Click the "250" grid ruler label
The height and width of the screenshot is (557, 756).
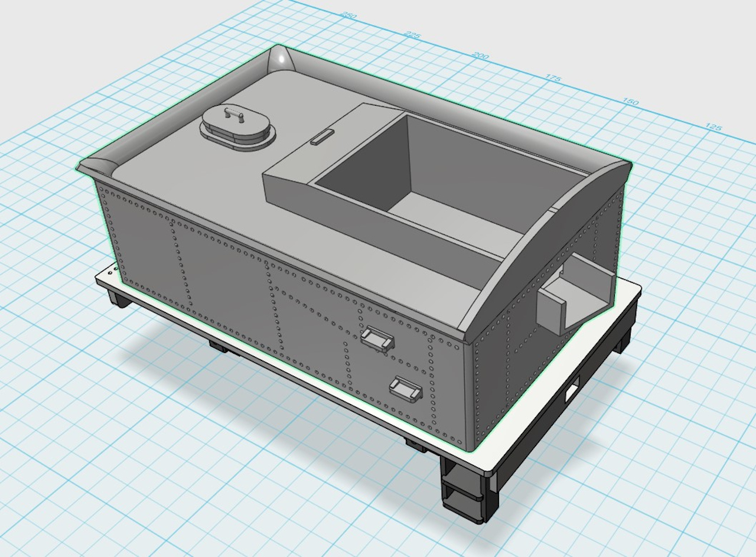[349, 16]
